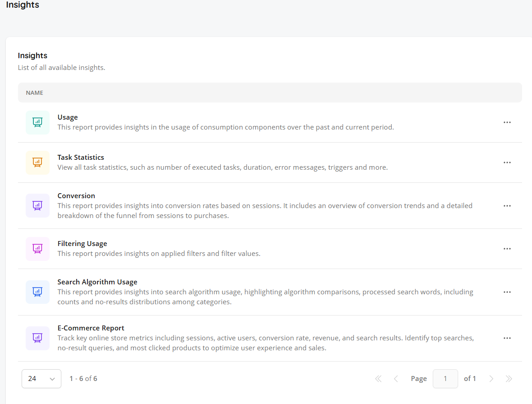
Task: Go to the previous page arrow
Action: 395,379
